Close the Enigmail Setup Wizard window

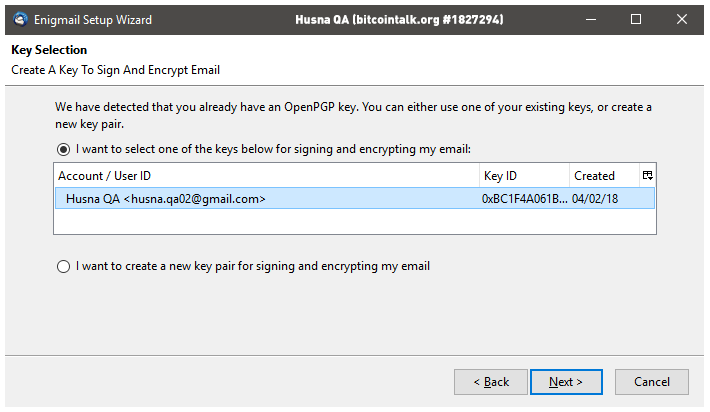681,19
